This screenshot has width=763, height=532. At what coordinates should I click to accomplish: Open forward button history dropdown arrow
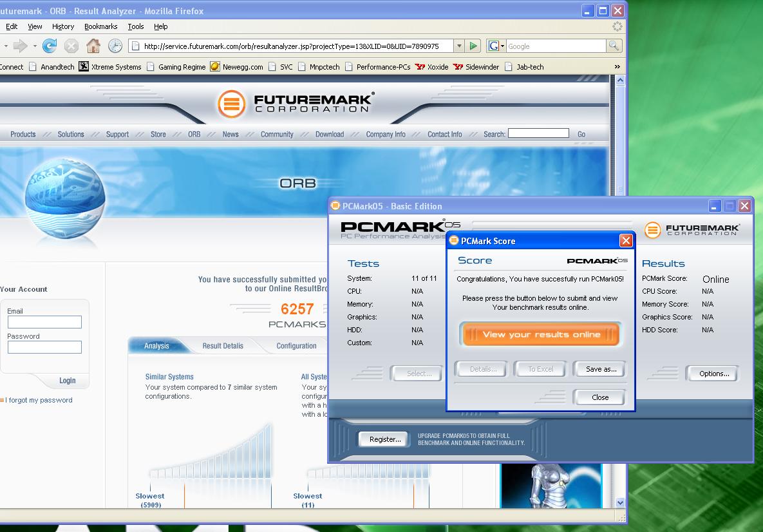pos(35,46)
